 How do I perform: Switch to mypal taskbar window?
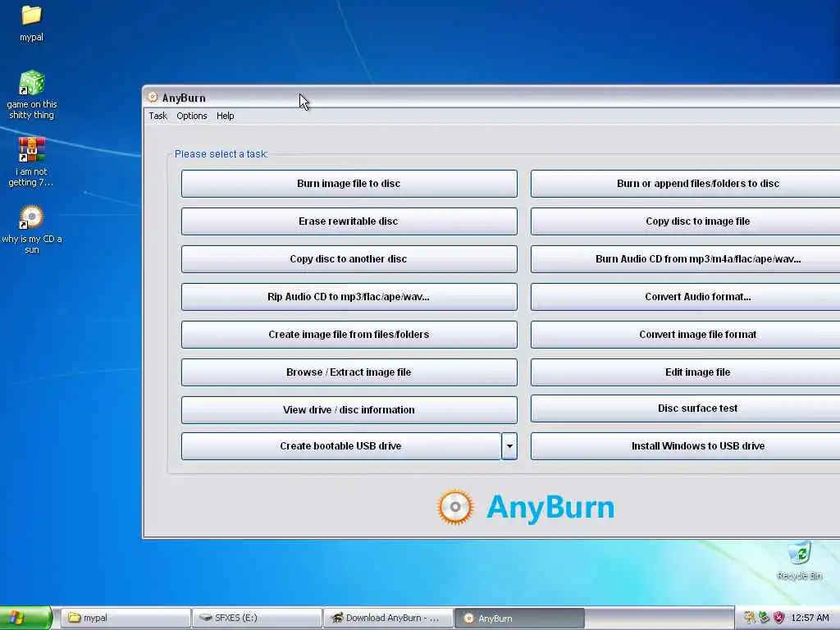tap(126, 618)
